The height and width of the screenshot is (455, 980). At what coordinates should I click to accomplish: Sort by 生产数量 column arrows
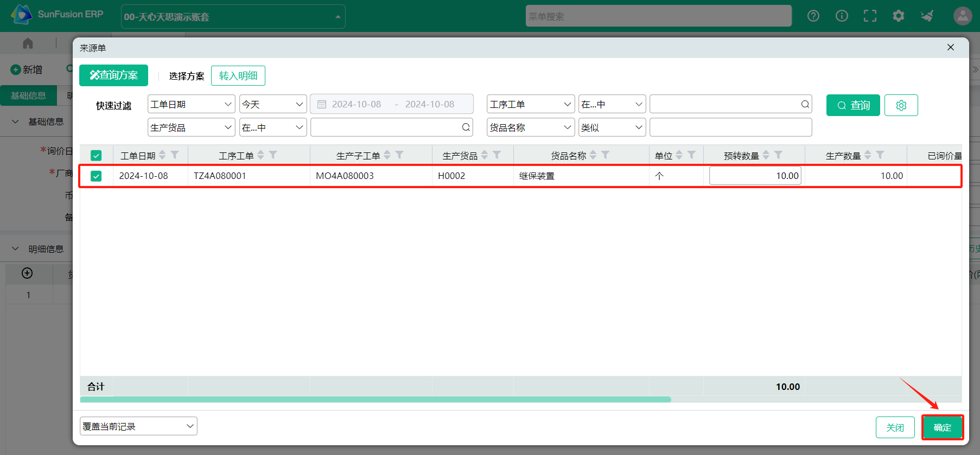tap(868, 155)
